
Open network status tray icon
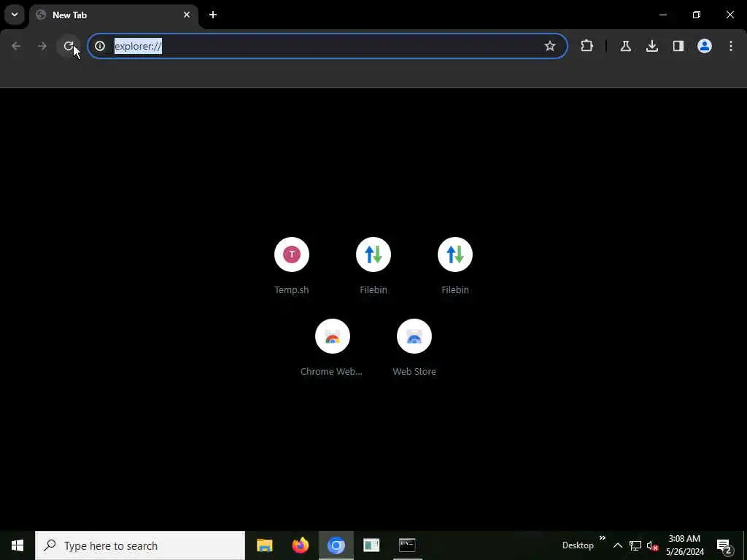635,545
